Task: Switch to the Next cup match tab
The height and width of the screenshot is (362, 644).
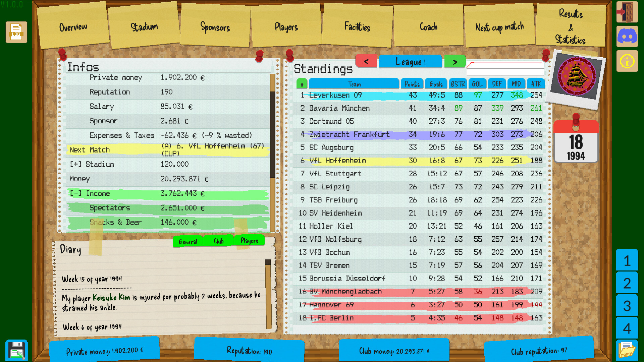Action: pyautogui.click(x=499, y=27)
